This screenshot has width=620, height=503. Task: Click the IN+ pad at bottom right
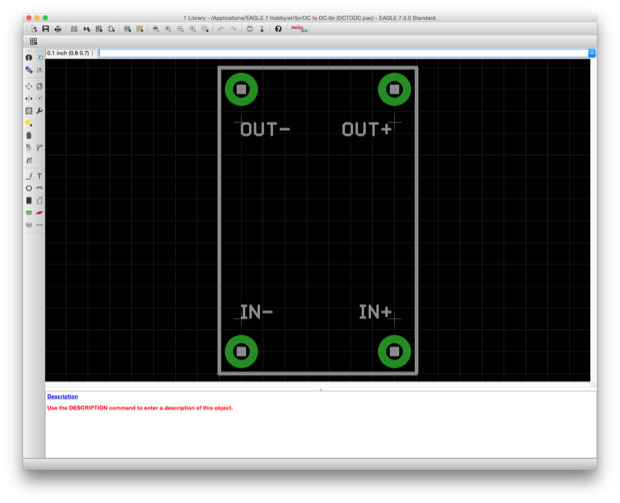(394, 352)
